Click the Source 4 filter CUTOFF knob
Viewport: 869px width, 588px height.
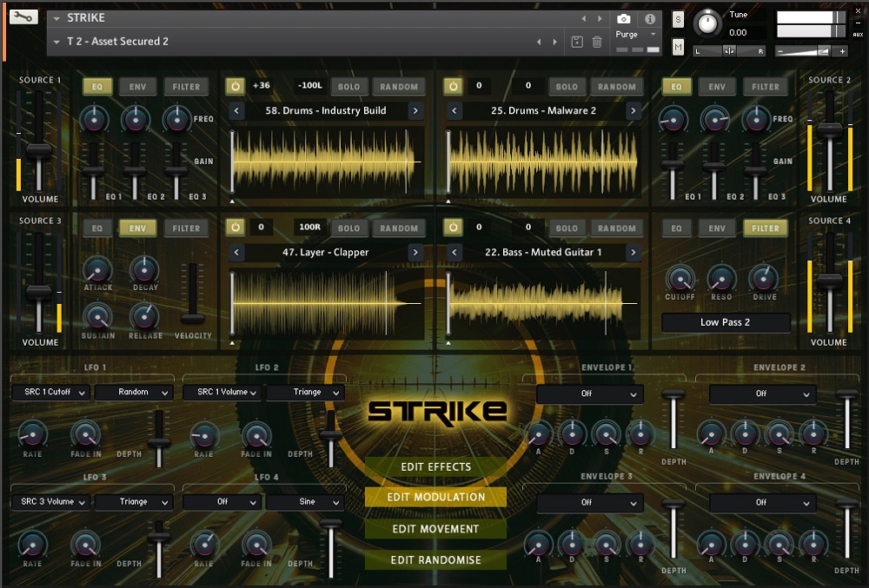coord(680,278)
